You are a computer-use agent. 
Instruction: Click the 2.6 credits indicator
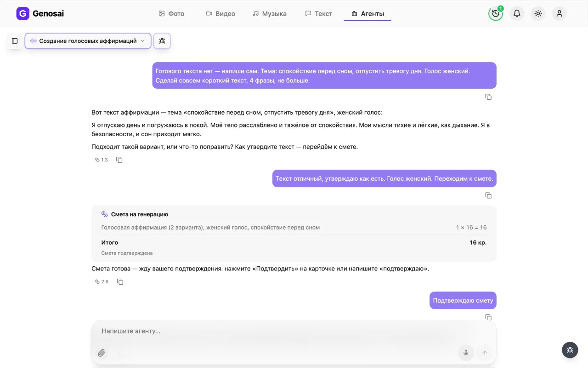click(x=102, y=282)
